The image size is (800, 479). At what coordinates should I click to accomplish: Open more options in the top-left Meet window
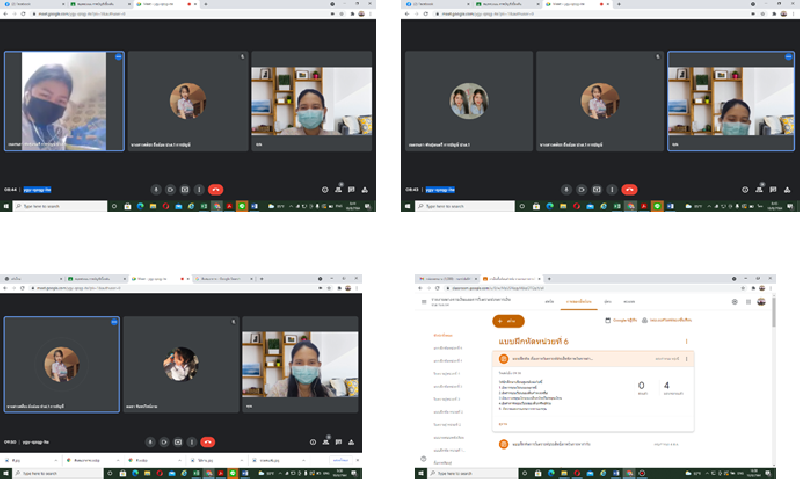click(x=198, y=189)
